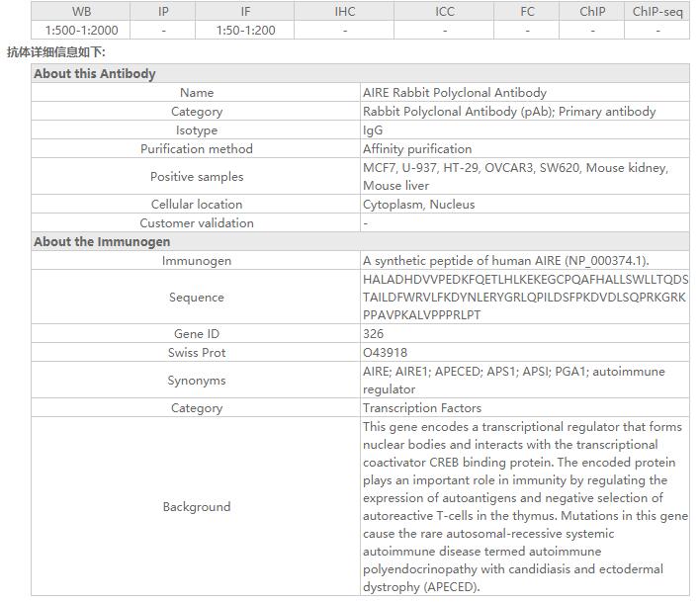
Task: Click the immunogen description with NP_000374.1
Action: [505, 261]
